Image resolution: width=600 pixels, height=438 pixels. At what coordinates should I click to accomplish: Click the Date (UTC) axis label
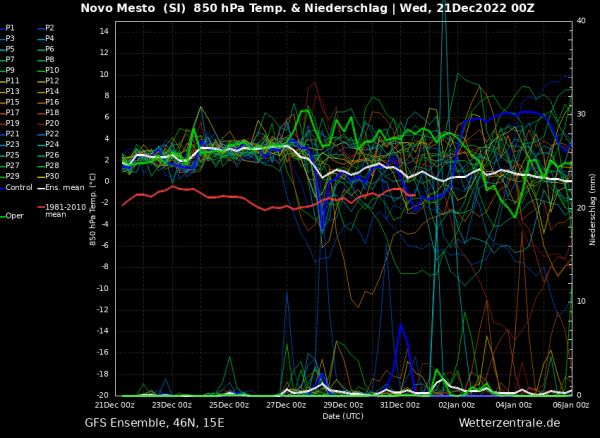pyautogui.click(x=343, y=415)
